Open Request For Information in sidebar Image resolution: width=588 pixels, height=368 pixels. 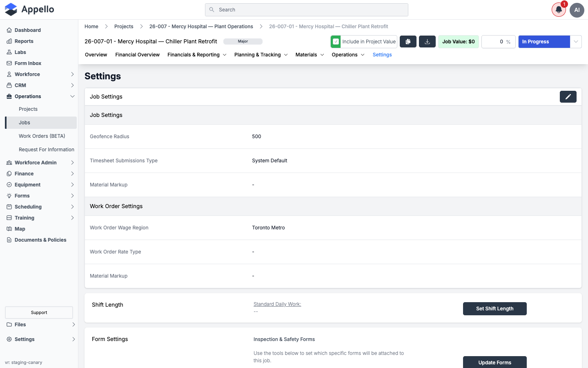tap(47, 150)
